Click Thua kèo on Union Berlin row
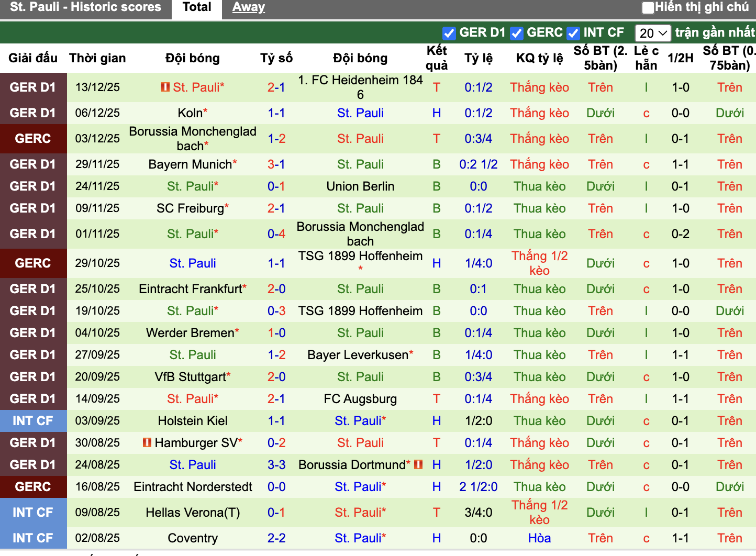This screenshot has width=756, height=556. [540, 186]
